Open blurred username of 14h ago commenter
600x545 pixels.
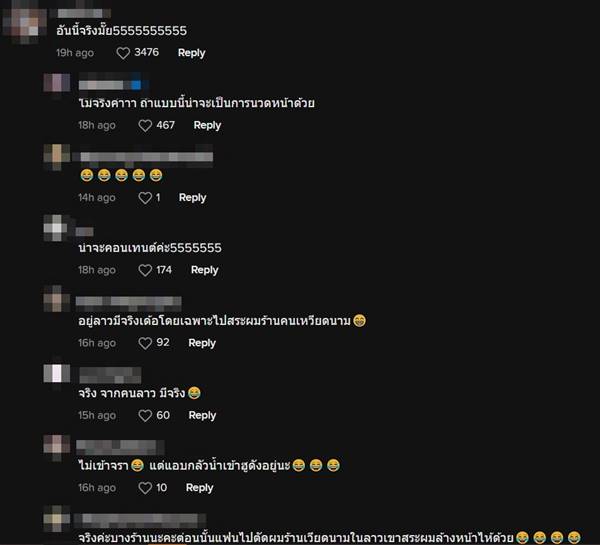(x=143, y=157)
